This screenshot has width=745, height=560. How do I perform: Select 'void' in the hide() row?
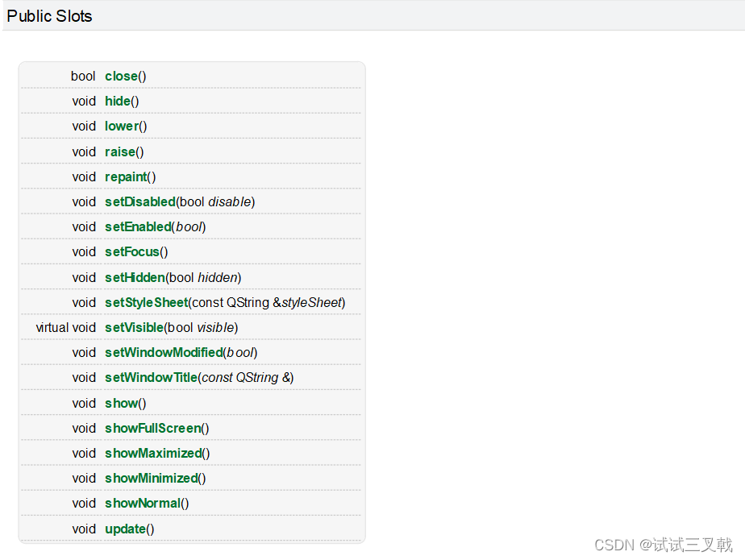tap(84, 102)
